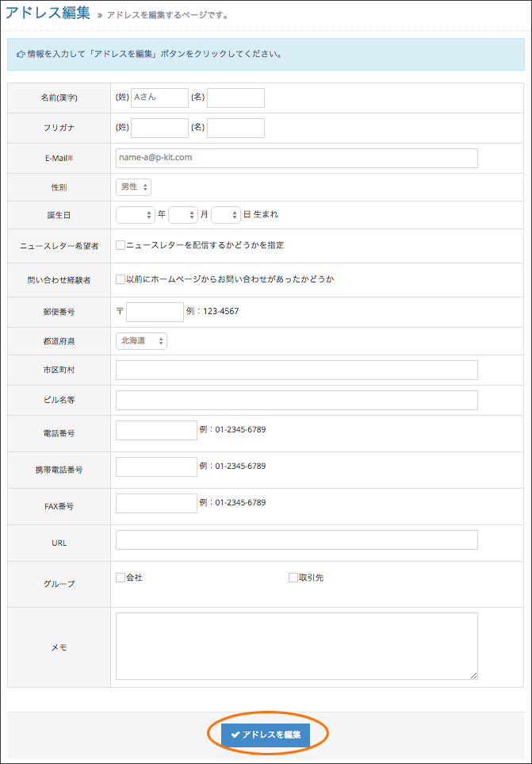Open the birth month dropdown before 月
Viewport: 532px width, 764px height.
183,215
